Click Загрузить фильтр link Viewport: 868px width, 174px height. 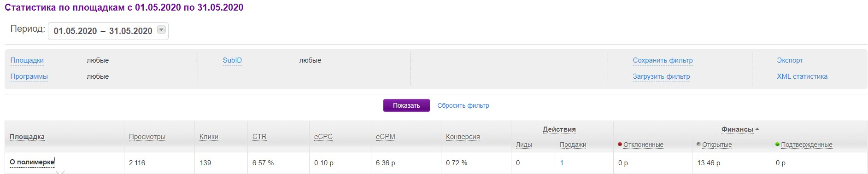[661, 76]
